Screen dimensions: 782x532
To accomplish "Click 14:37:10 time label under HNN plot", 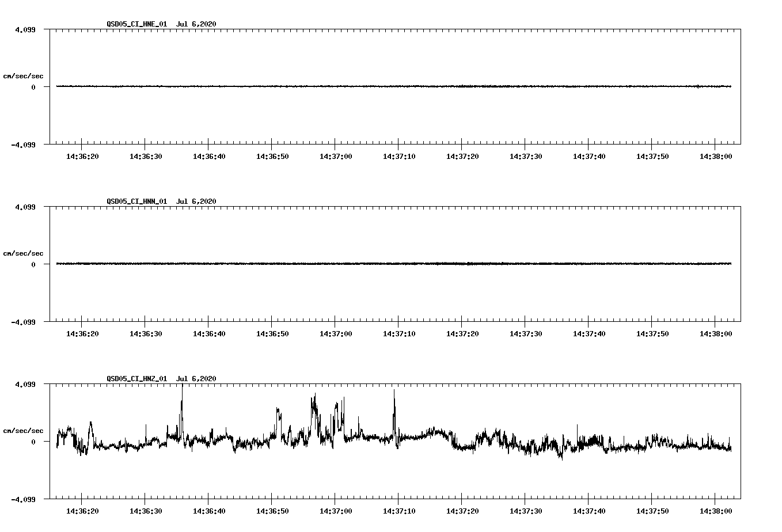I will [398, 334].
